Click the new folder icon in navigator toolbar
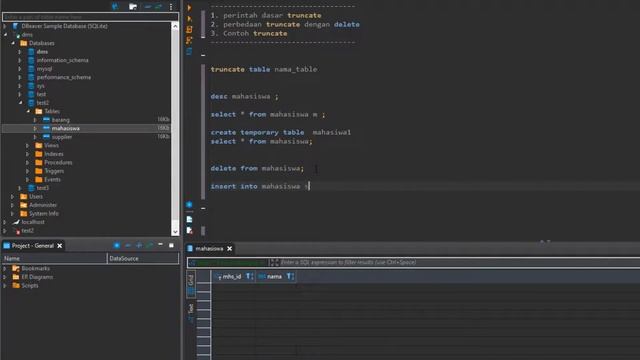The height and width of the screenshot is (360, 640). (133, 7)
